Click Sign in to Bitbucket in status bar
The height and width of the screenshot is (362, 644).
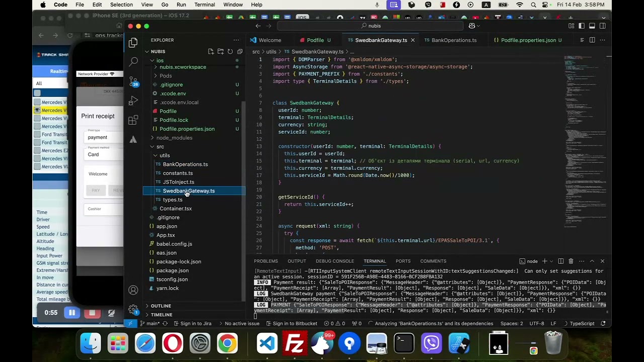291,324
